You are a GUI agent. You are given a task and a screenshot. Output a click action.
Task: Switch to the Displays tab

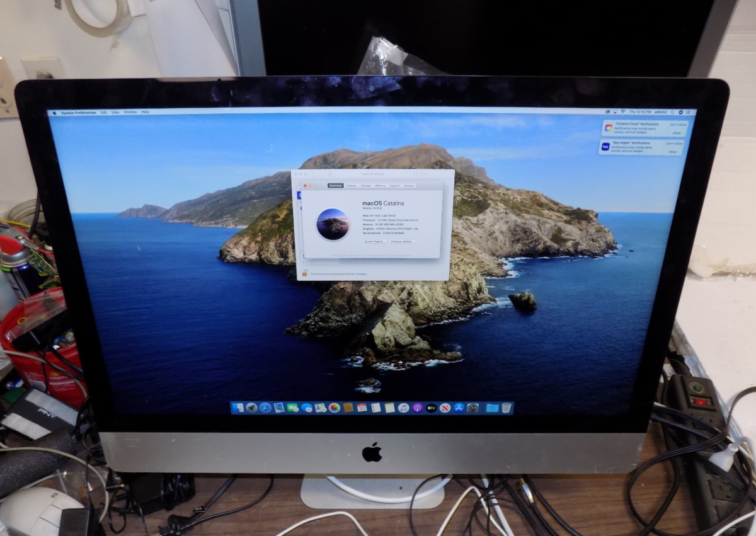[x=351, y=186]
